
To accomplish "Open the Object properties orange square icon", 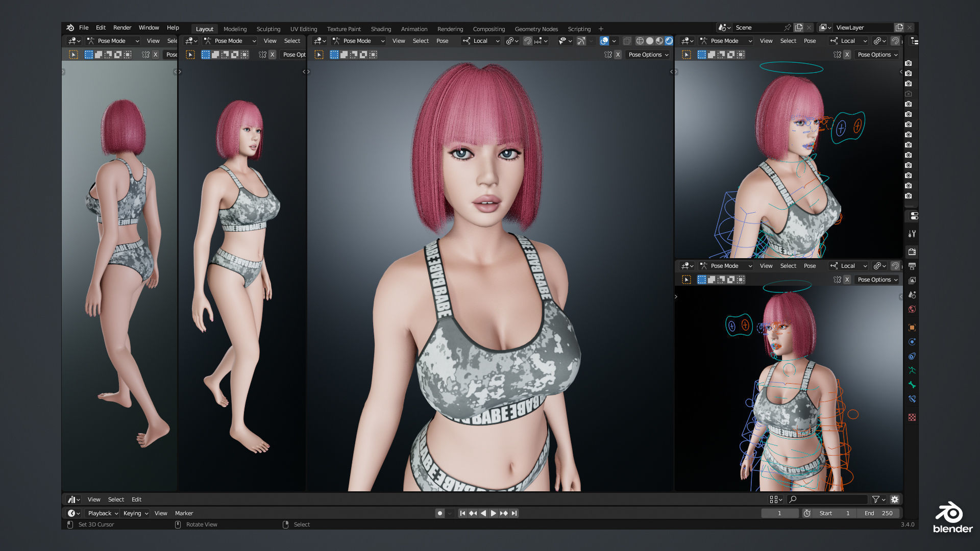I will click(912, 328).
